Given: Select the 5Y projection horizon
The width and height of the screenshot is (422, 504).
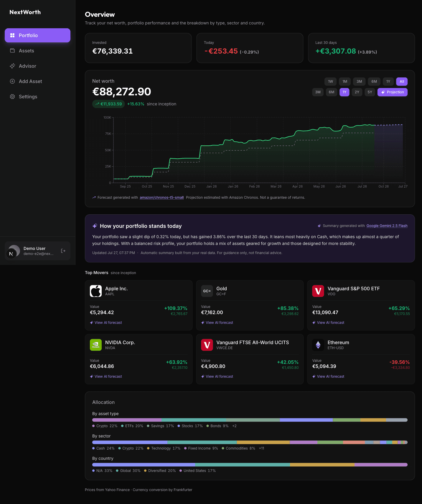Looking at the screenshot, I should pyautogui.click(x=370, y=92).
